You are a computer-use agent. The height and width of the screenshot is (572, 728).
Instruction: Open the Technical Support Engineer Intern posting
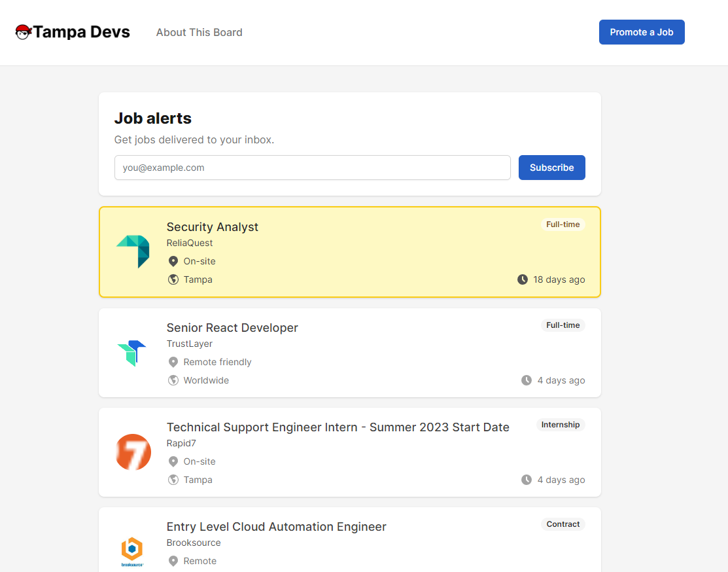[x=338, y=427]
